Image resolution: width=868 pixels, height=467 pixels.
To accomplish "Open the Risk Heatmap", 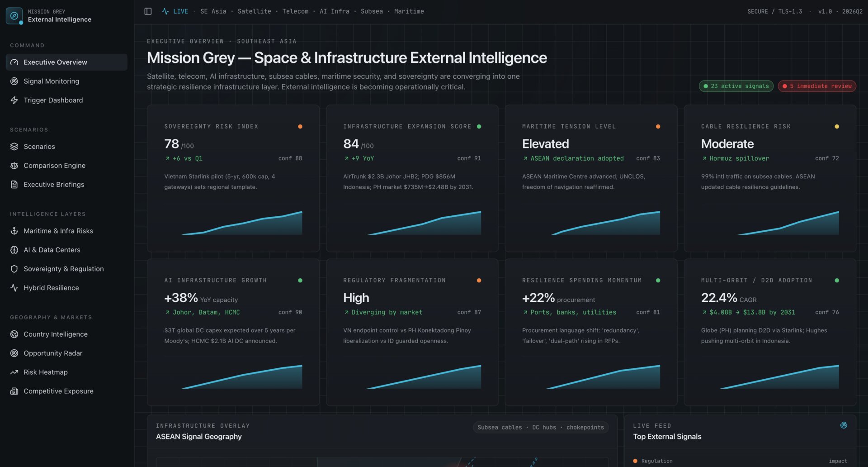I will tap(66, 372).
